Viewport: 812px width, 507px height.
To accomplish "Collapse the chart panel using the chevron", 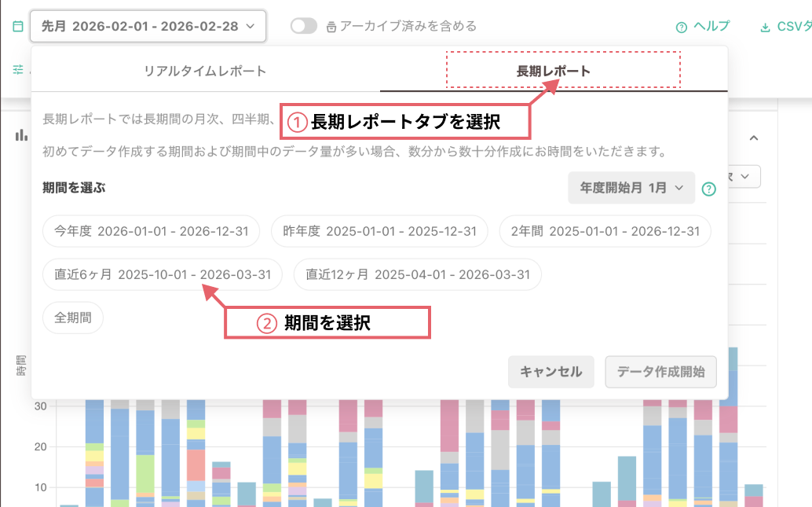I will (x=753, y=136).
